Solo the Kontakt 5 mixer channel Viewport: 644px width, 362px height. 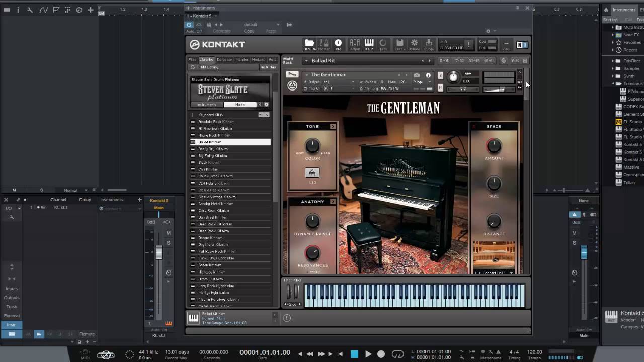[x=169, y=243]
